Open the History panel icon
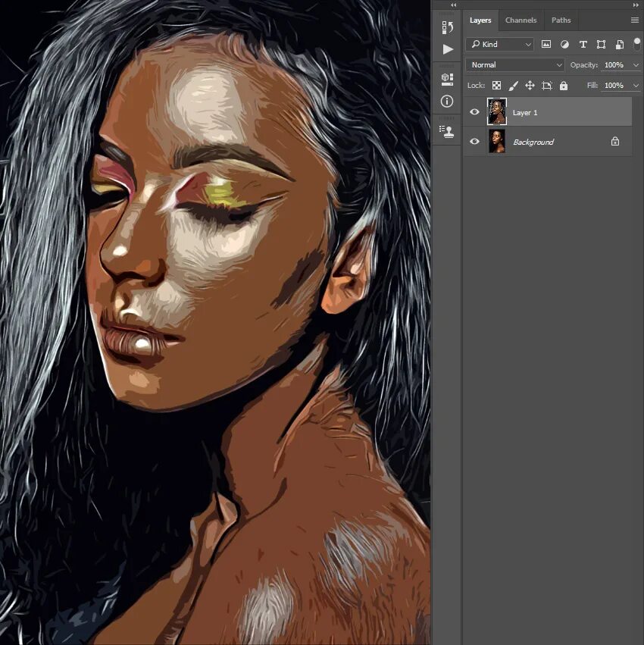 click(448, 27)
